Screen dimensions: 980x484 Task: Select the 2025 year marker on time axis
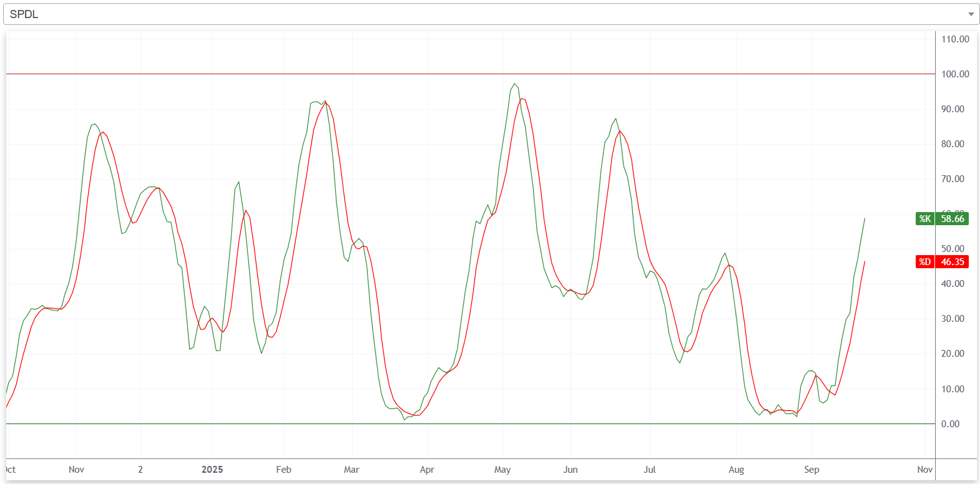(212, 470)
